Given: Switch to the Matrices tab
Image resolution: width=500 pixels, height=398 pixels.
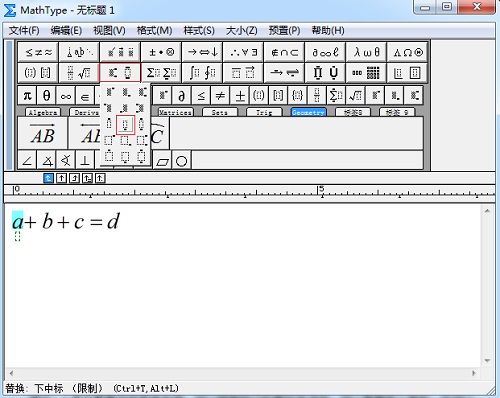Looking at the screenshot, I should click(x=175, y=112).
